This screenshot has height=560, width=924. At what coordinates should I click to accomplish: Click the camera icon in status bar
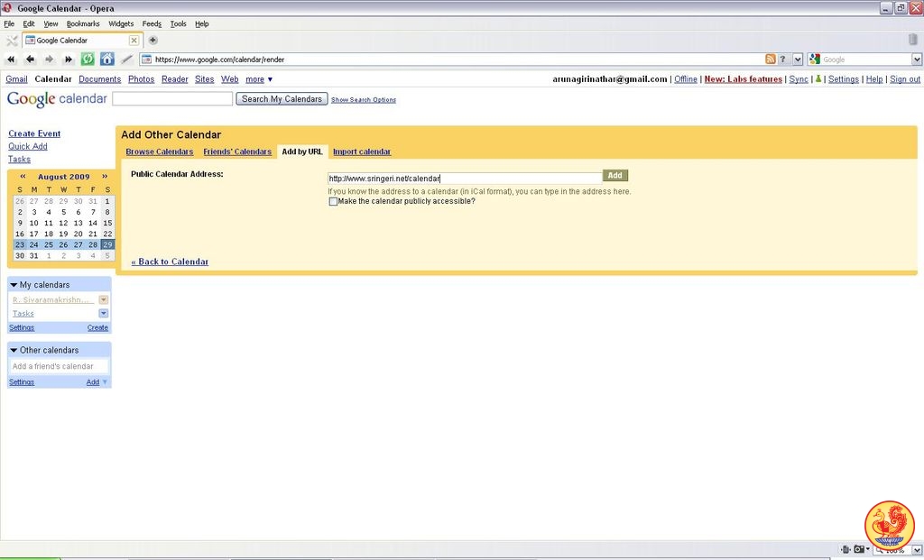[859, 549]
